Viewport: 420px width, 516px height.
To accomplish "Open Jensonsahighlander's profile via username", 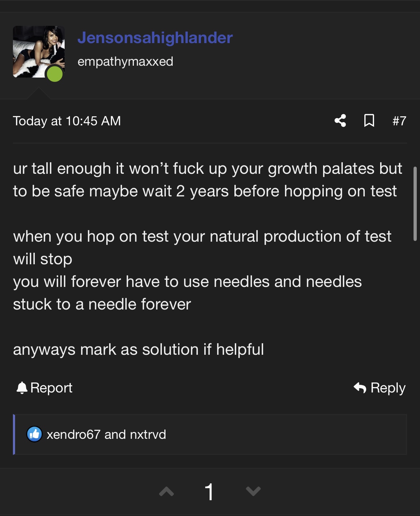I will pyautogui.click(x=155, y=38).
